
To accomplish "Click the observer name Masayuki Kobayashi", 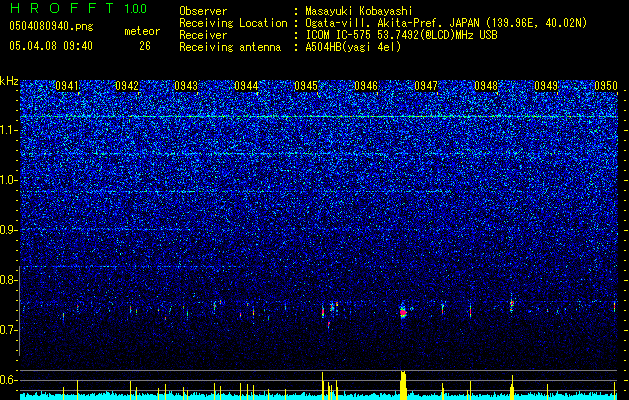I will click(359, 11).
